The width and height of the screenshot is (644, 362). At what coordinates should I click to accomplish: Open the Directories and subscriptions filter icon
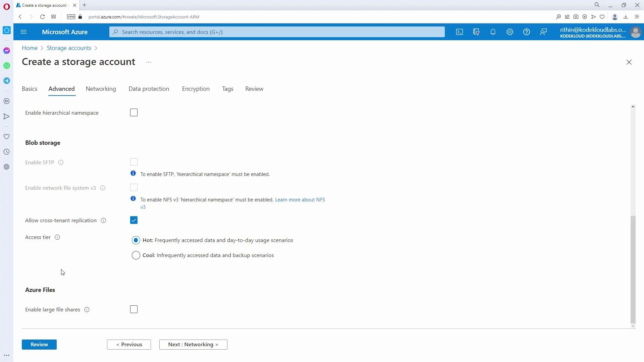[476, 32]
